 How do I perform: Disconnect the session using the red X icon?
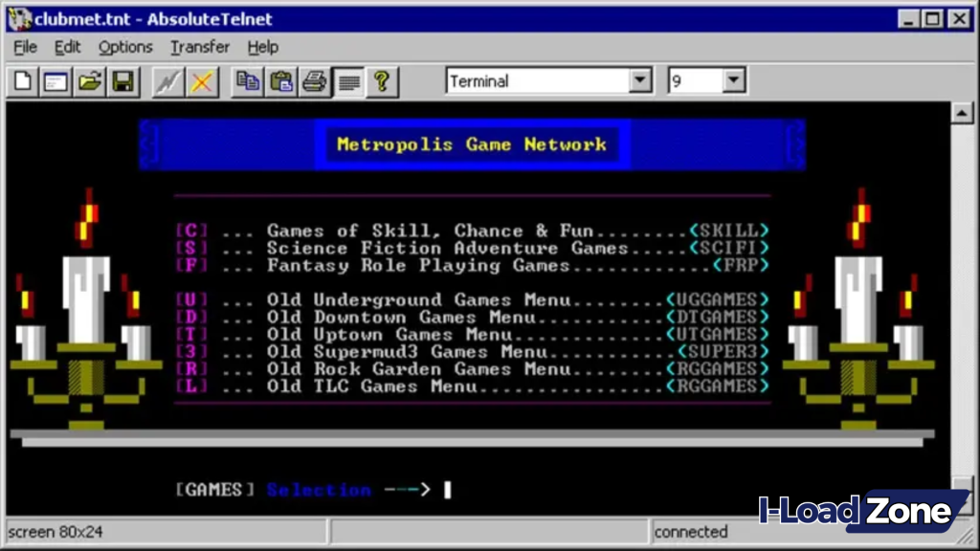(x=202, y=81)
